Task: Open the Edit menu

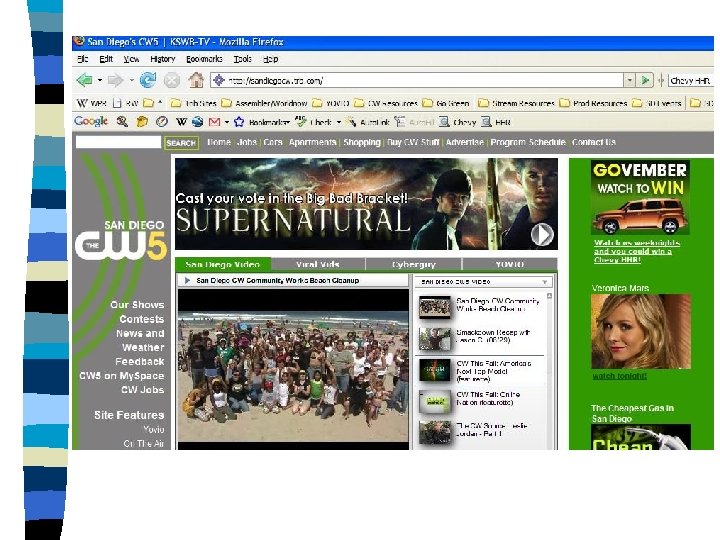Action: (106, 59)
